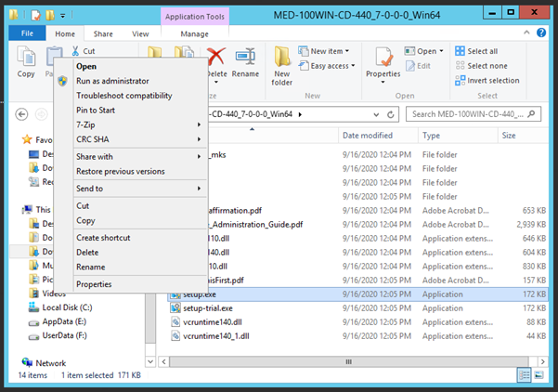Screen dimensions: 558x392
Task: Select vcruntime140.dll file icon
Action: tap(175, 321)
